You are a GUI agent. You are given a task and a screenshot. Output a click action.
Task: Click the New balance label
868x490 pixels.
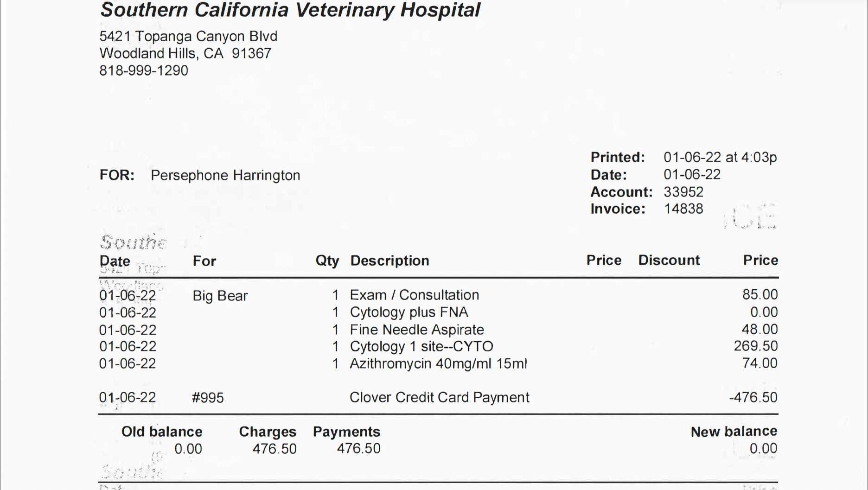tap(734, 432)
